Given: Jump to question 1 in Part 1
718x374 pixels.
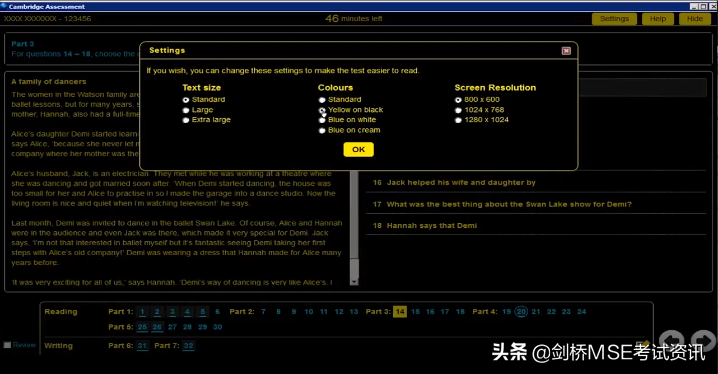Looking at the screenshot, I should 142,312.
